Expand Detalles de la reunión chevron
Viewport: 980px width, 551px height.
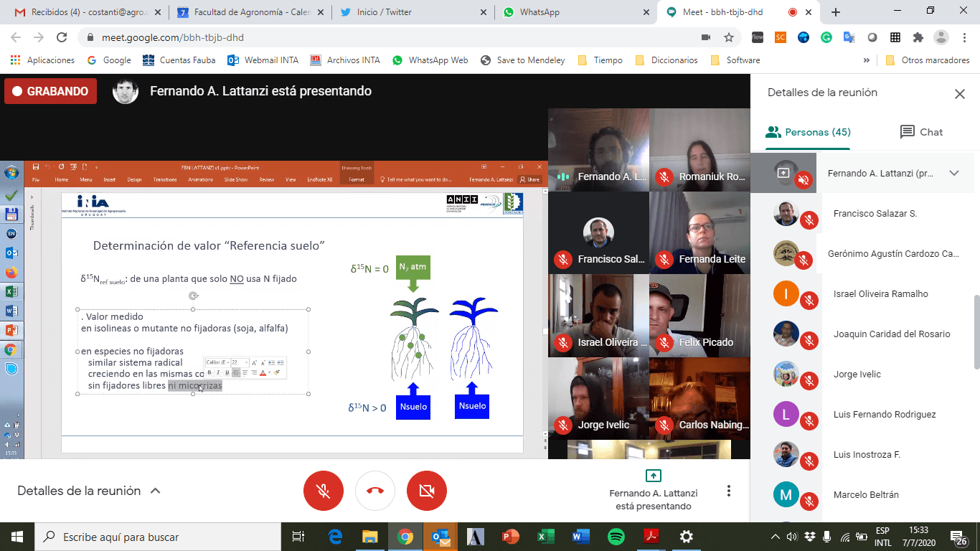click(x=155, y=491)
